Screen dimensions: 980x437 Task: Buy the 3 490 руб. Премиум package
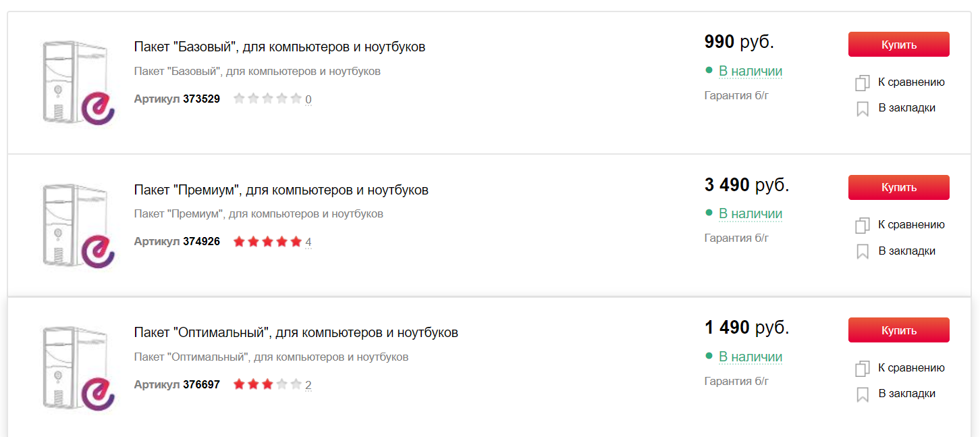898,187
